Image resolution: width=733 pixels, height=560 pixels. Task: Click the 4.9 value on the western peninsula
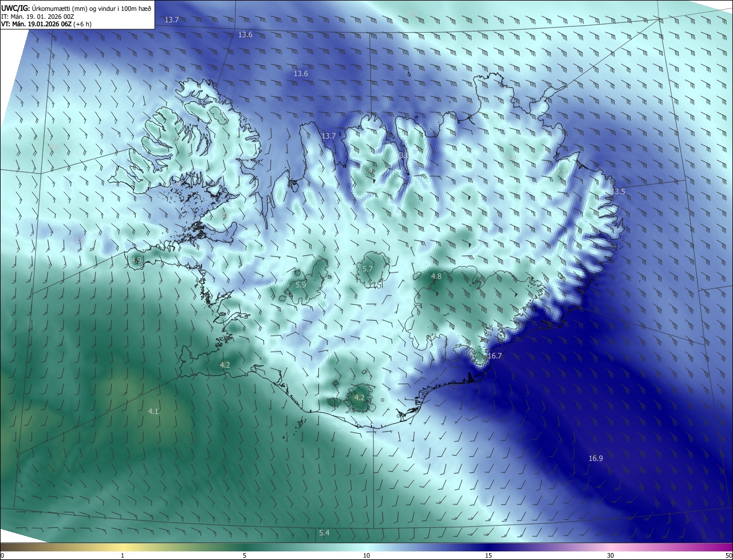[x=136, y=261]
